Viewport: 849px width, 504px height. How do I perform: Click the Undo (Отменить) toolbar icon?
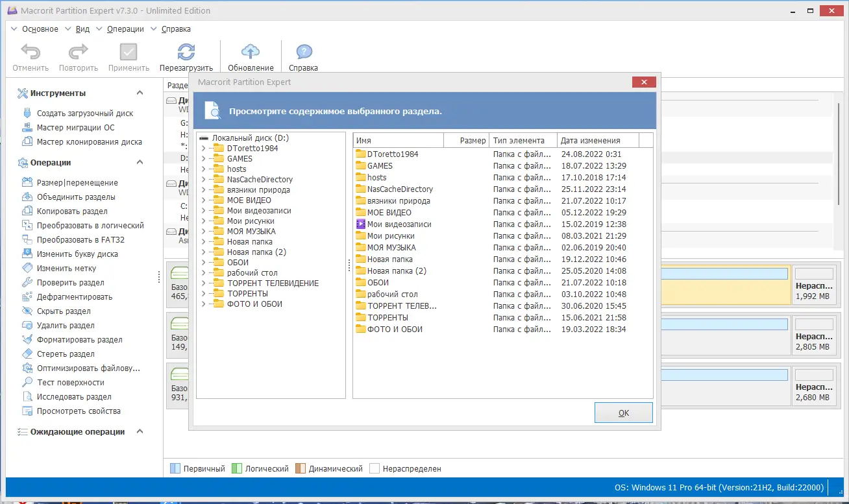tap(31, 53)
